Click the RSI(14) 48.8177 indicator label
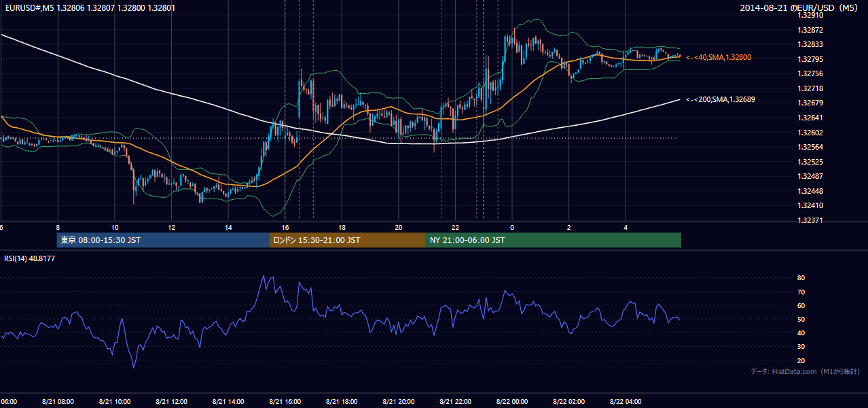This screenshot has width=868, height=408. (30, 258)
